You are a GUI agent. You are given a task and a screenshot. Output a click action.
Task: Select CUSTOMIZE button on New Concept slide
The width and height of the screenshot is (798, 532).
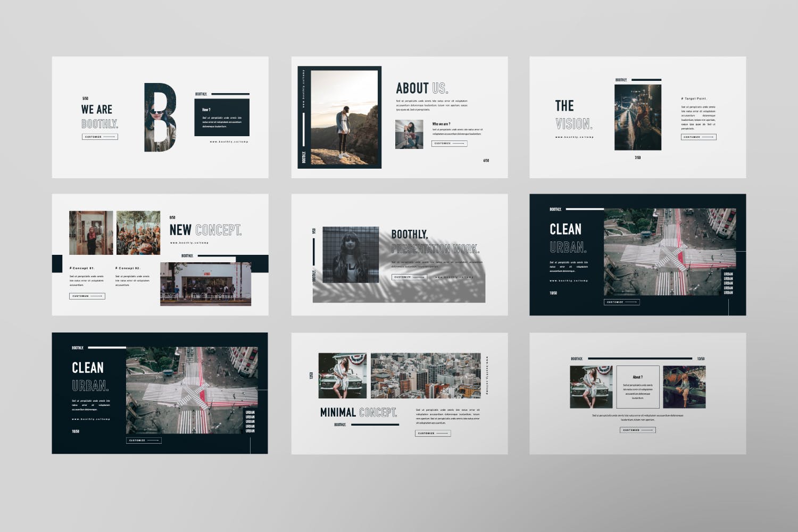click(x=87, y=296)
